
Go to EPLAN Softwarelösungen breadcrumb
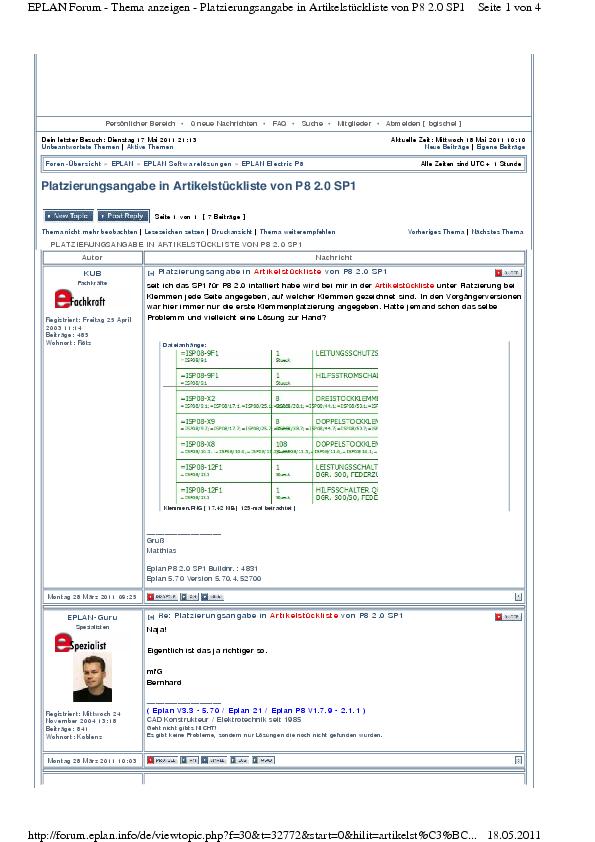point(187,164)
